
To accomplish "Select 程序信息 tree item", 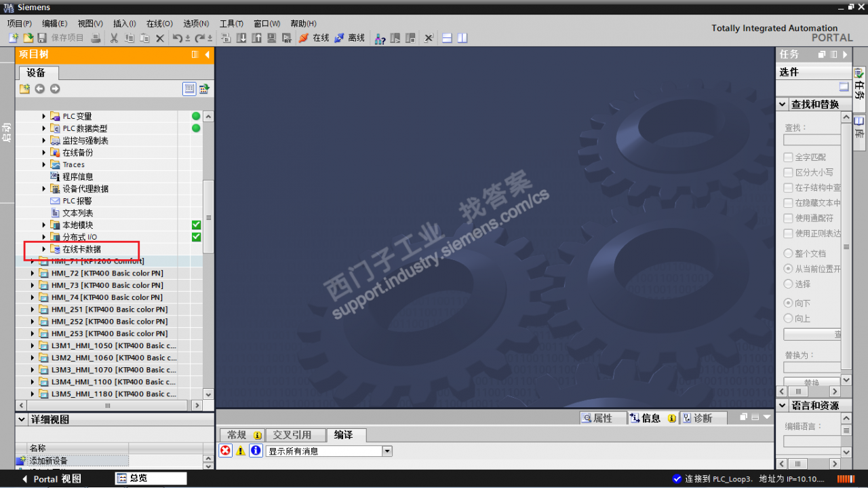I will [x=78, y=176].
